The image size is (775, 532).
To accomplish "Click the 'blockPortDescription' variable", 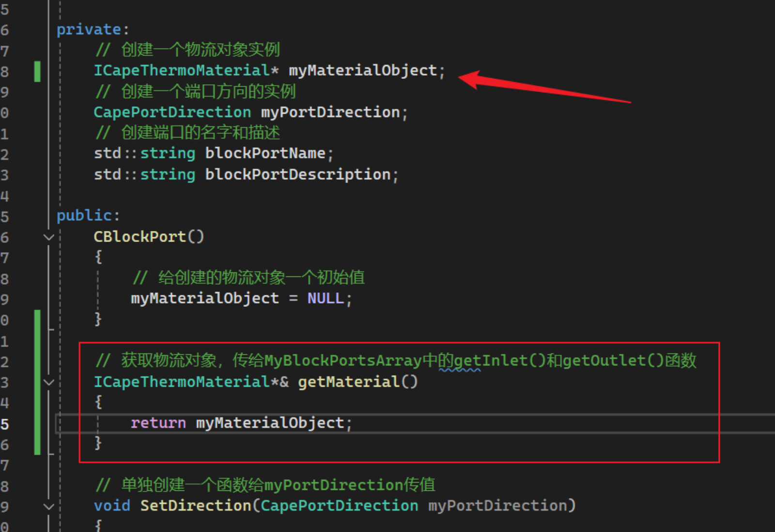I will (x=298, y=175).
